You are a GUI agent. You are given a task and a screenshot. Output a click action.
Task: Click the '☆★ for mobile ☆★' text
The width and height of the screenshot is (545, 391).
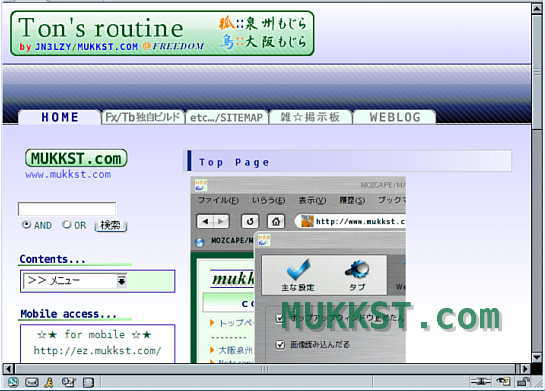coord(94,335)
